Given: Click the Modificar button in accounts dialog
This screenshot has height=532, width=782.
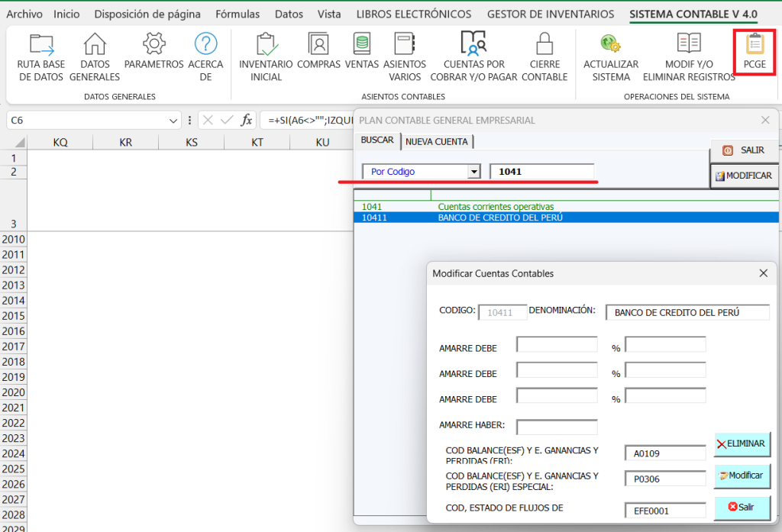Looking at the screenshot, I should pos(742,476).
